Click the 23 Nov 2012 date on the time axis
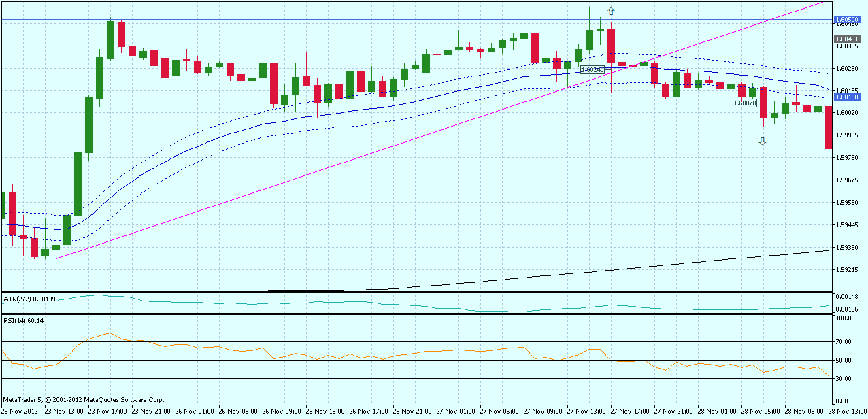The image size is (868, 419). (x=20, y=412)
